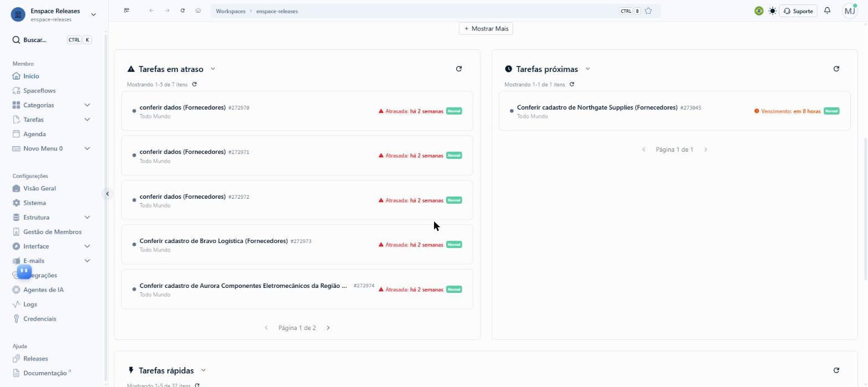Screen dimensions: 868x387
Task: Toggle light/dark theme sun icon
Action: (x=773, y=11)
